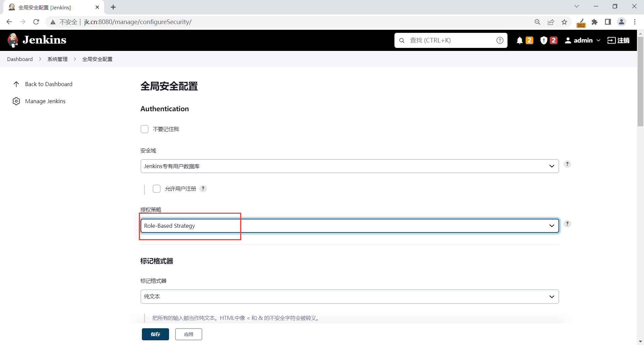Enable the 允许用户注册 checkbox
Image resolution: width=644 pixels, height=345 pixels.
[x=157, y=189]
